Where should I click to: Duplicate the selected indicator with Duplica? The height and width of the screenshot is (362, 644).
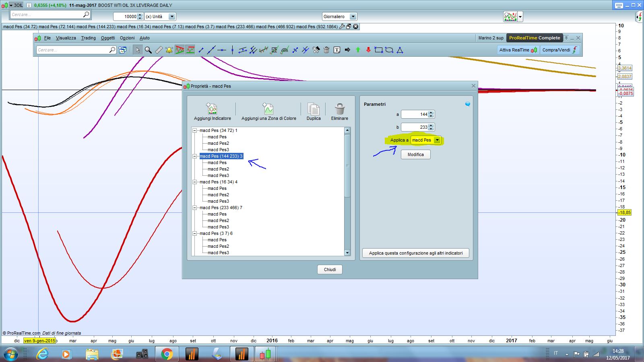313,109
